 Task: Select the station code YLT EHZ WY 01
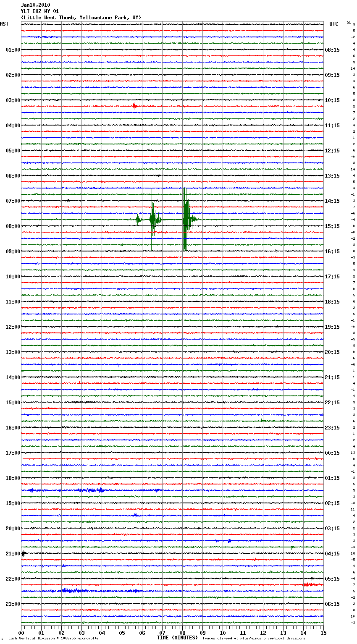40,11
